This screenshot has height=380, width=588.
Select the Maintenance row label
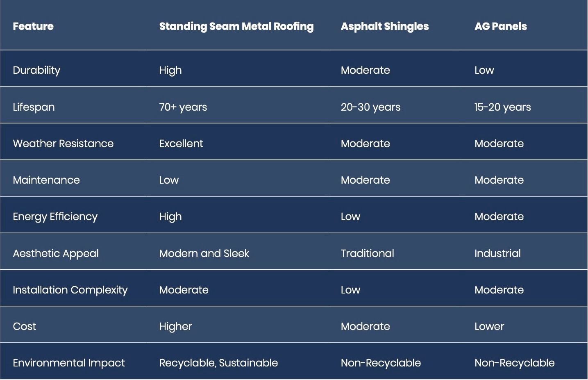(x=46, y=180)
